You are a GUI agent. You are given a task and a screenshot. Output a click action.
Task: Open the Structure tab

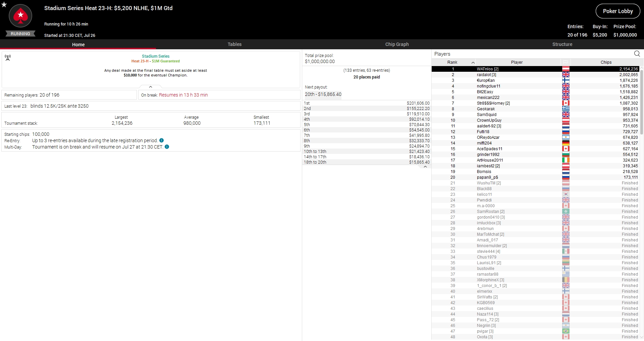pos(562,44)
